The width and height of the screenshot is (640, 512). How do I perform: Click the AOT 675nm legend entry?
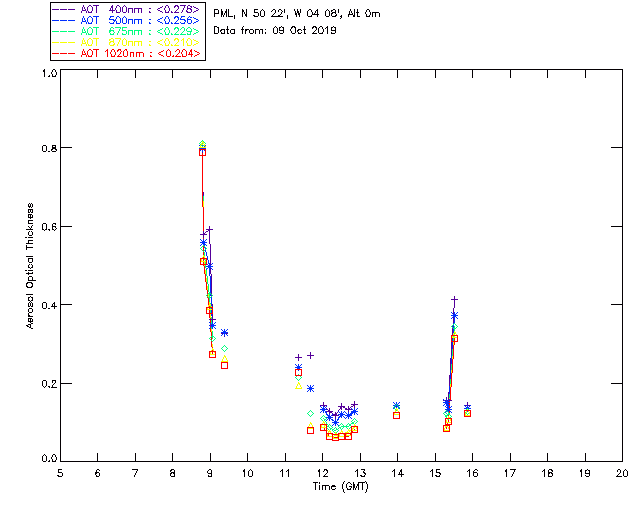126,31
